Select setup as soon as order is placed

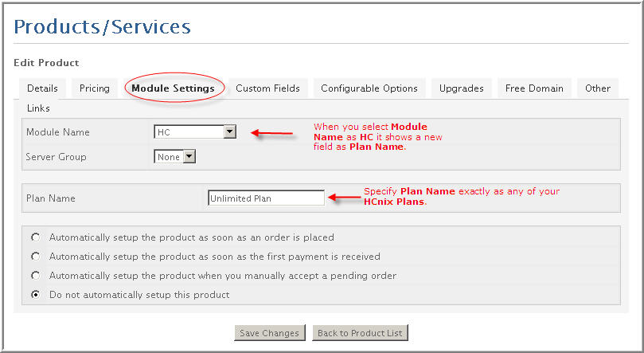[36, 237]
